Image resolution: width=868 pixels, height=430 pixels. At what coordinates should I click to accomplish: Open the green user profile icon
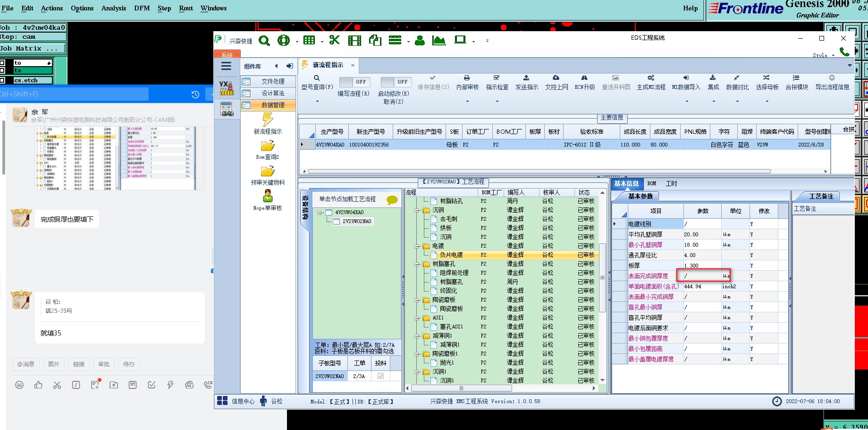(x=420, y=41)
